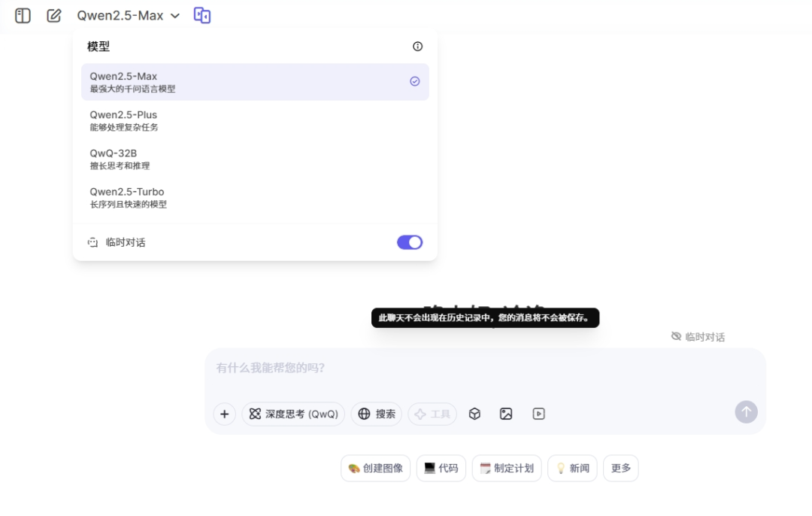This screenshot has height=516, width=812.
Task: Click the 更多 button
Action: click(620, 468)
